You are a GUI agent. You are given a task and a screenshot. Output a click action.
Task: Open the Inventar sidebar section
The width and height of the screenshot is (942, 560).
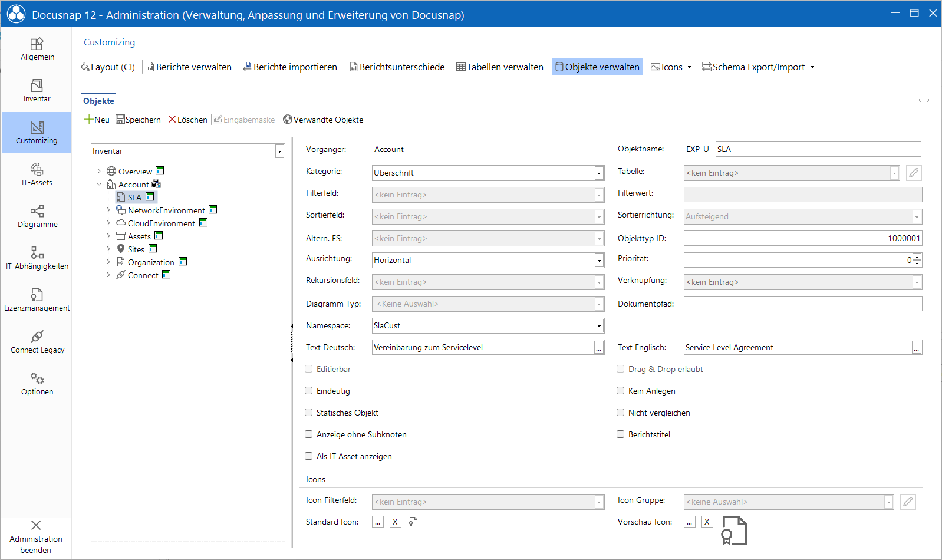pos(37,91)
